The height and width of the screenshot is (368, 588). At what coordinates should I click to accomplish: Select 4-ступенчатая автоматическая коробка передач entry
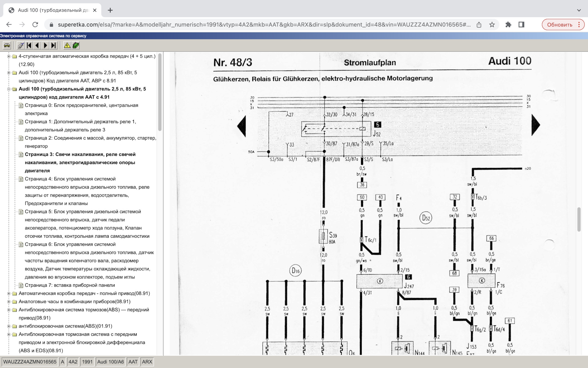pyautogui.click(x=87, y=60)
